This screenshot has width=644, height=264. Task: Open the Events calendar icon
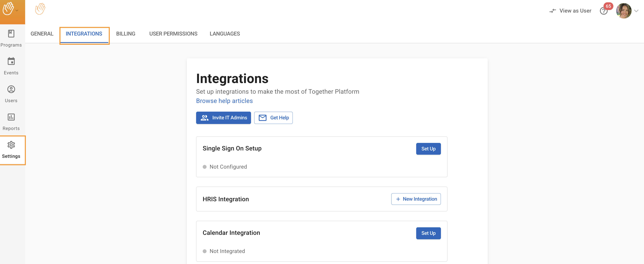(11, 61)
